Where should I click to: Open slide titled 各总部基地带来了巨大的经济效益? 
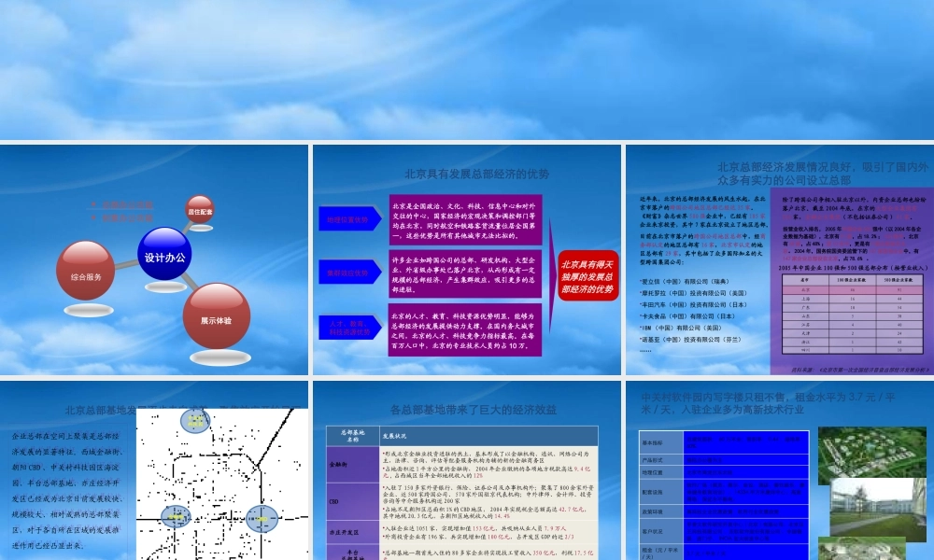coord(467,470)
